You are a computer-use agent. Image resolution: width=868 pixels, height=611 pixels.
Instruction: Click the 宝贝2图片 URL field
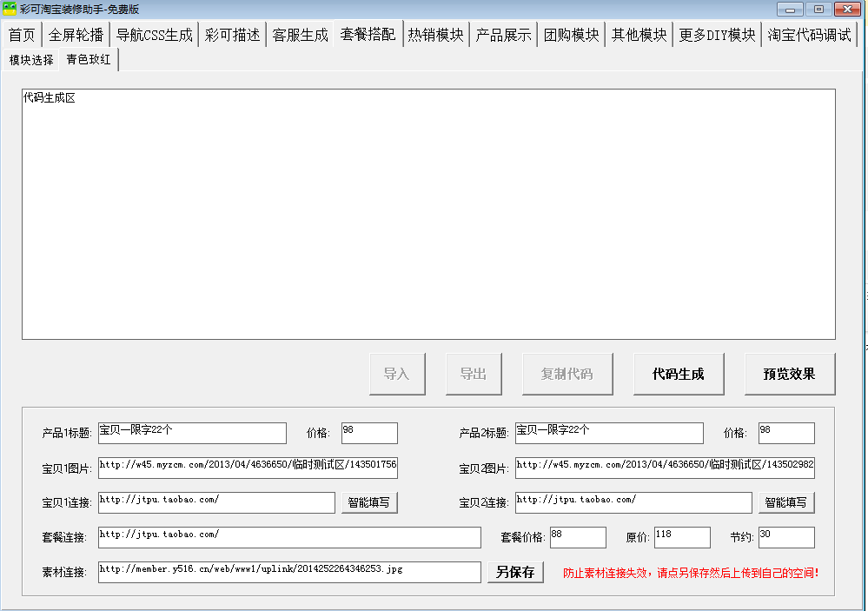coord(665,468)
